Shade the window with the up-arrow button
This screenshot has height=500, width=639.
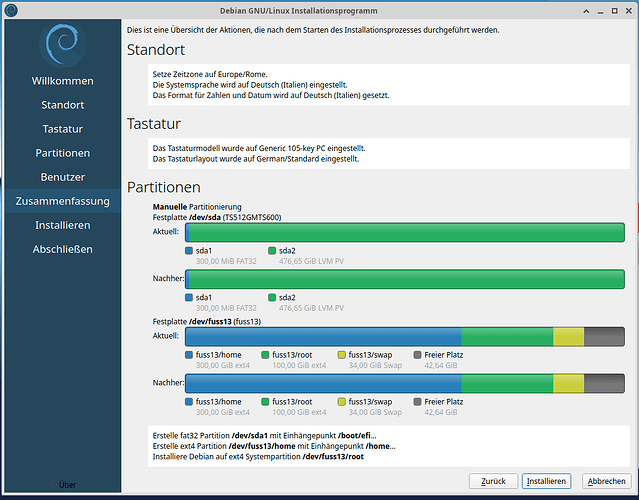point(586,11)
